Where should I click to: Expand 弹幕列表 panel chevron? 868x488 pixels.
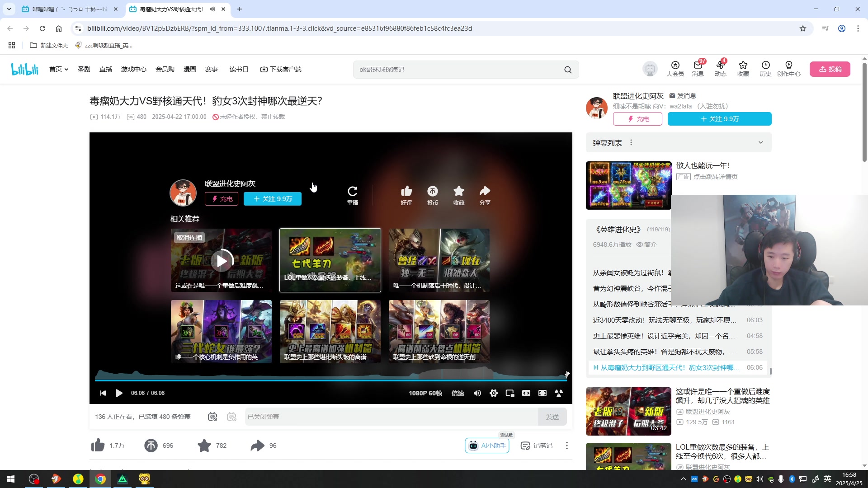point(761,143)
